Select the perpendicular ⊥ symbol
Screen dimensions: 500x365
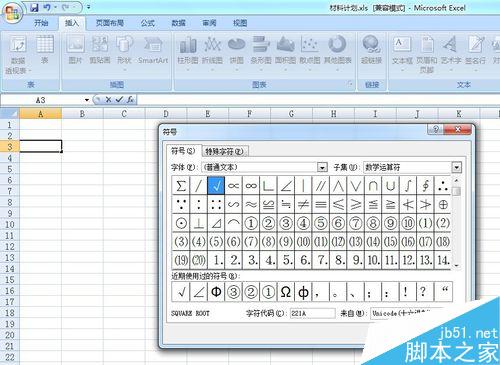point(199,223)
